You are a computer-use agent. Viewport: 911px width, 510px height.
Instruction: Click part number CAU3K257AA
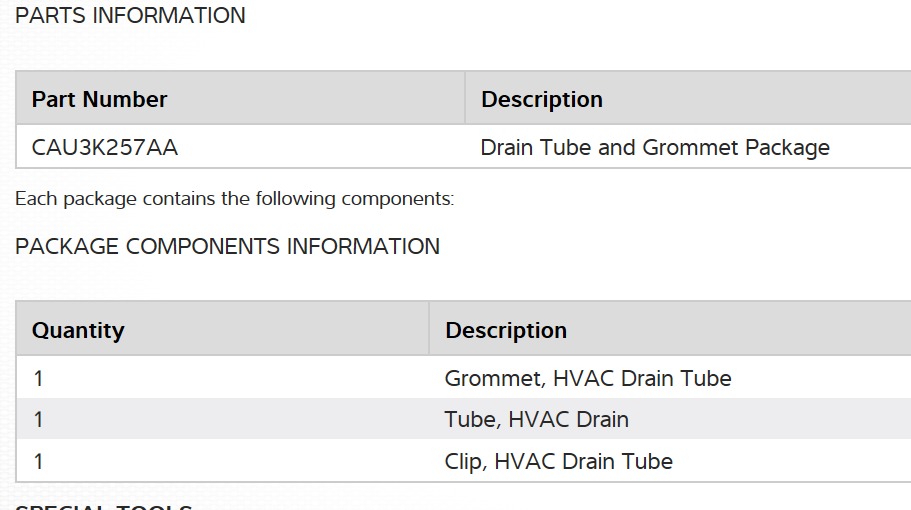click(x=105, y=147)
